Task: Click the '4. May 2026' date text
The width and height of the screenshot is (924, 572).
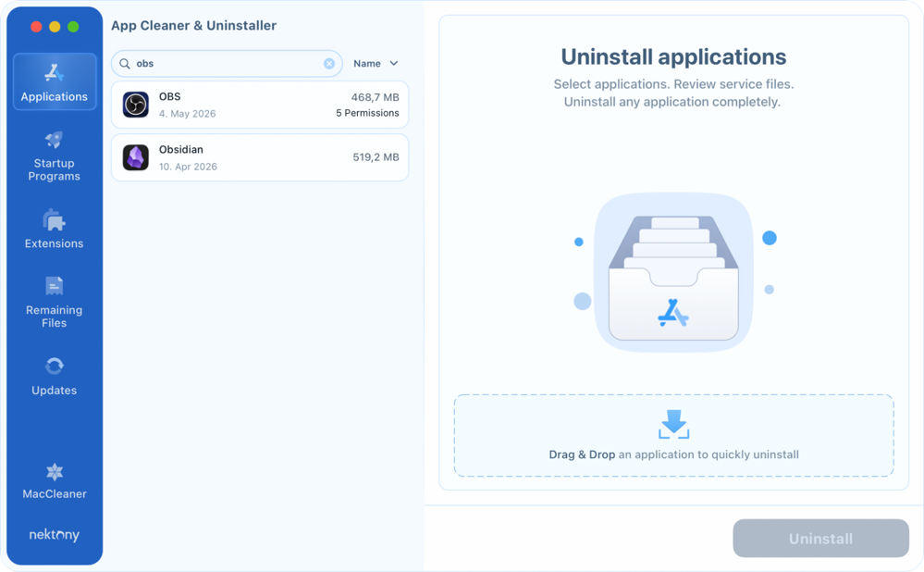Action: (188, 113)
